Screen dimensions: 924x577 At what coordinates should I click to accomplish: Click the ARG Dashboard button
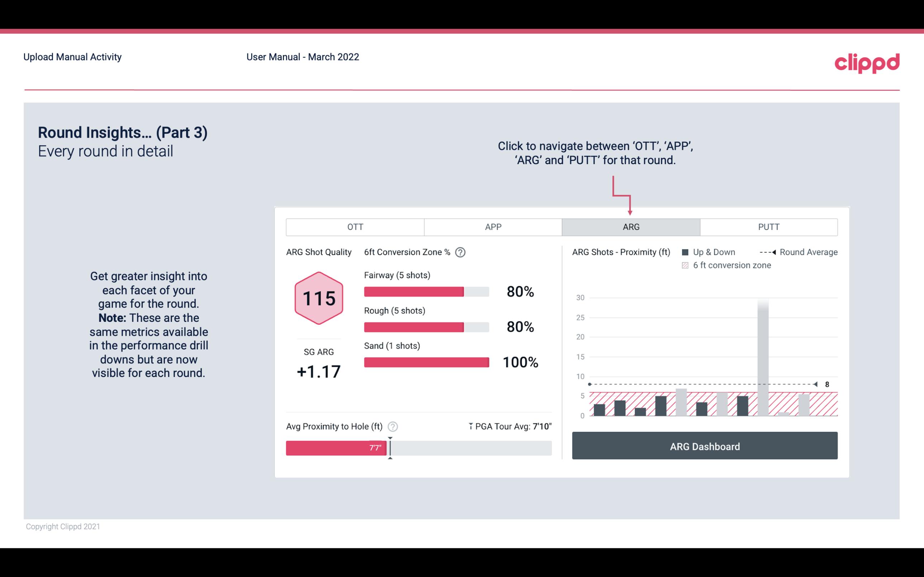(705, 445)
